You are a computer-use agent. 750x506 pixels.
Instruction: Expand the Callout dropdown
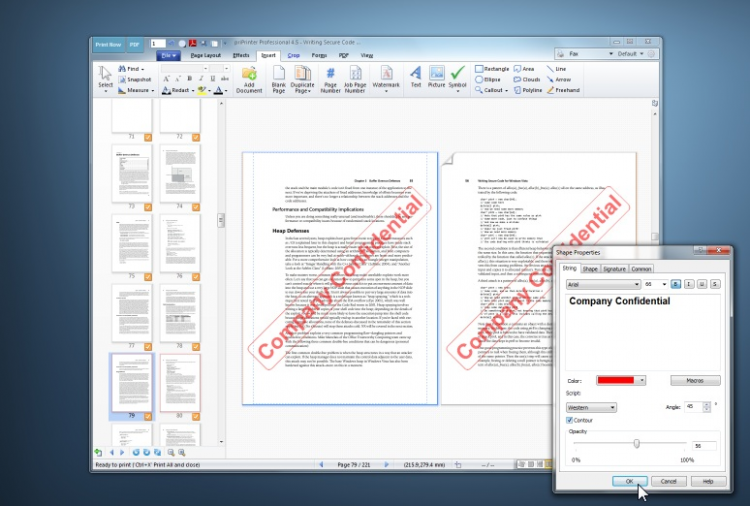[506, 90]
